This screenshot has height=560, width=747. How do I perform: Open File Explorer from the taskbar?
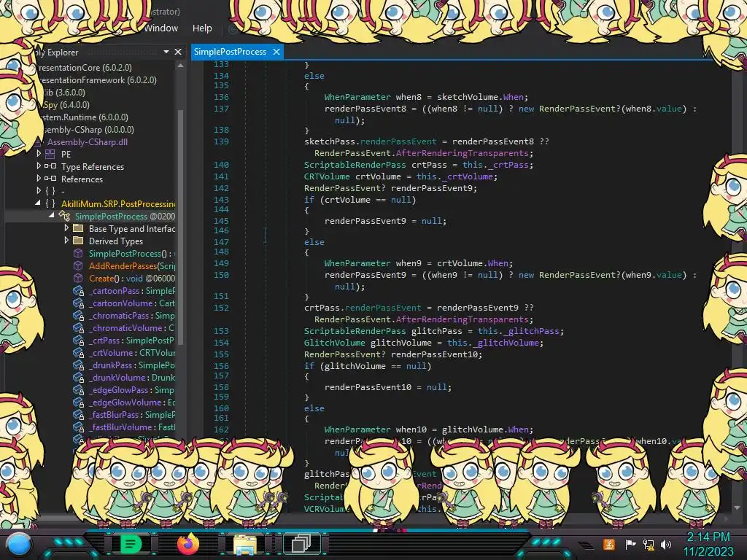245,545
